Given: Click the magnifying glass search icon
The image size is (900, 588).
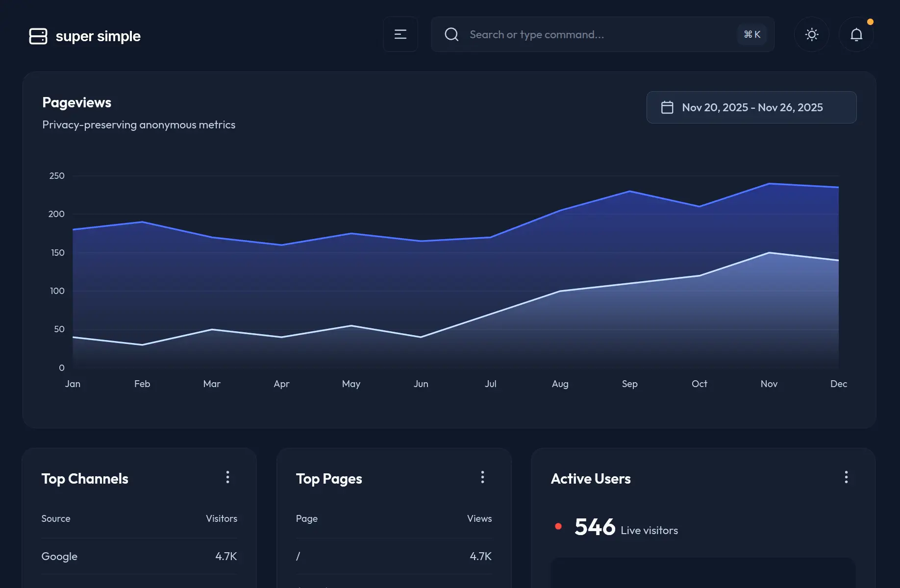Looking at the screenshot, I should (x=451, y=34).
